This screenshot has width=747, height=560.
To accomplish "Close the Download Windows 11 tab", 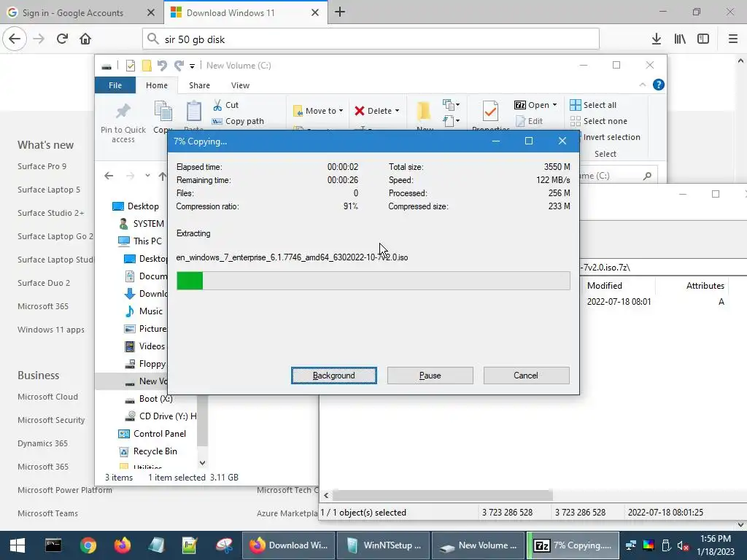I will coord(315,13).
